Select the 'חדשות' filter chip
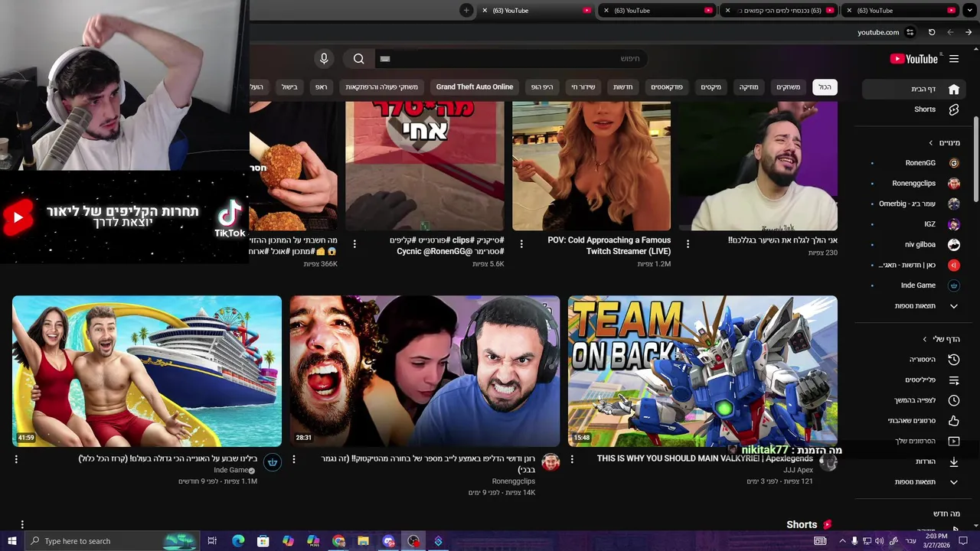Image resolution: width=980 pixels, height=551 pixels. click(623, 87)
